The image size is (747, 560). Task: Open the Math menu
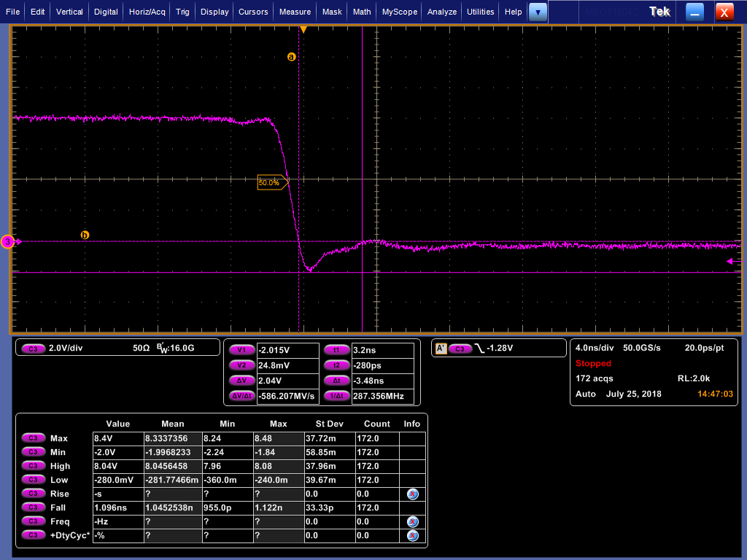coord(362,12)
